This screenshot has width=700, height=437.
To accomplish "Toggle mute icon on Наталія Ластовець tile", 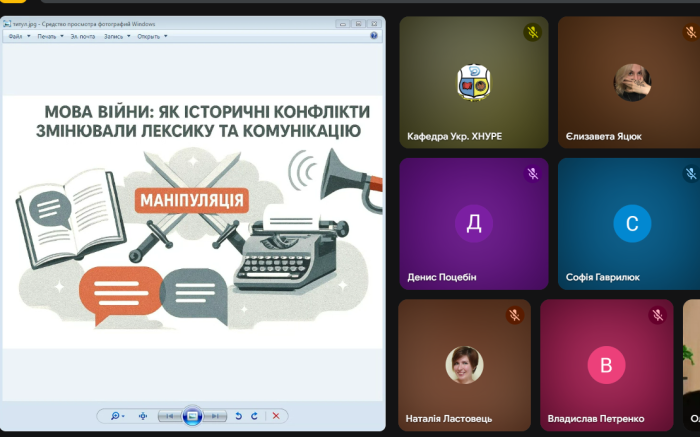I will point(515,315).
